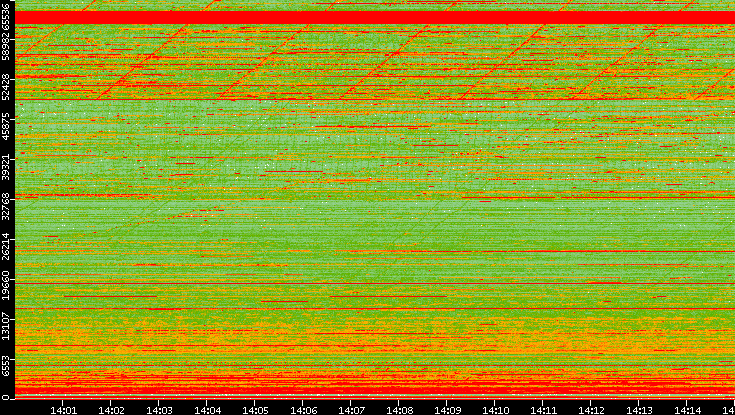
Task: Select the 14:09 time marker
Action: [447, 408]
